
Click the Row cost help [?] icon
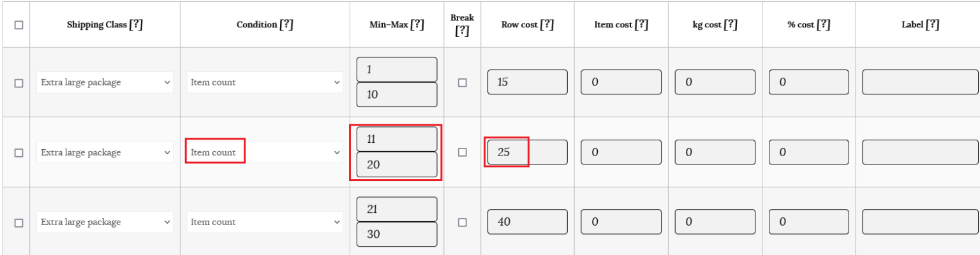coord(547,25)
